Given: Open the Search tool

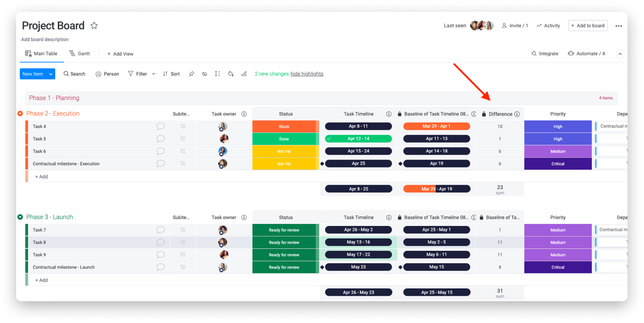Looking at the screenshot, I should (x=74, y=74).
